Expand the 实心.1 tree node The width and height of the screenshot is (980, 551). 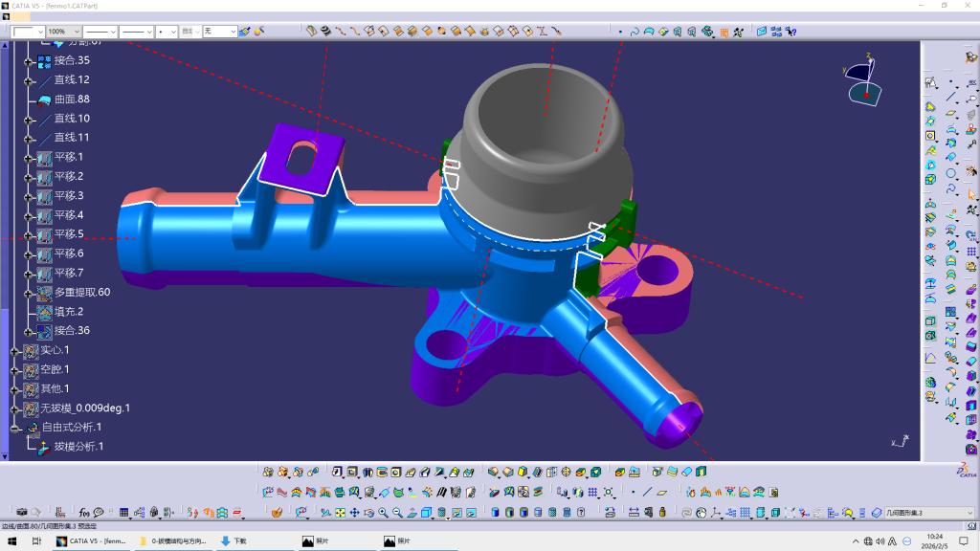tap(15, 351)
